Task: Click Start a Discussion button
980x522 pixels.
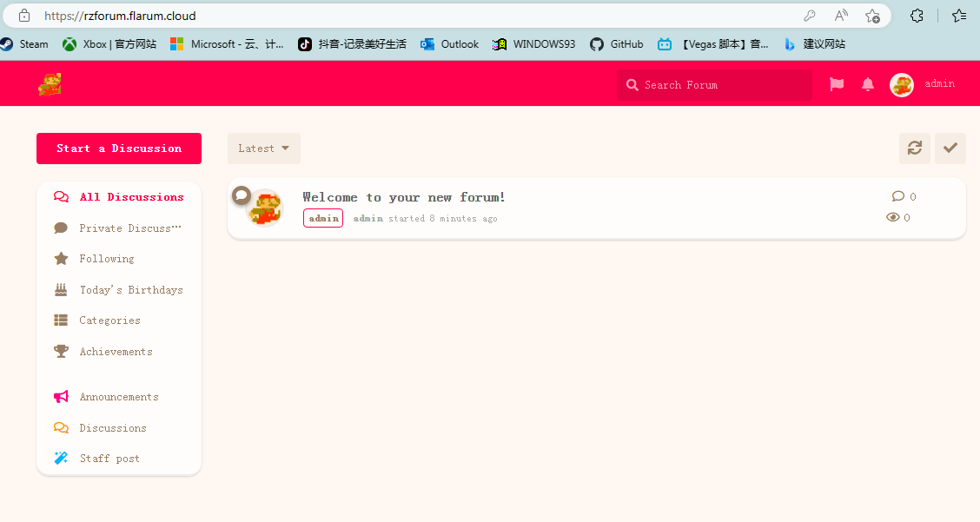Action: 119,149
